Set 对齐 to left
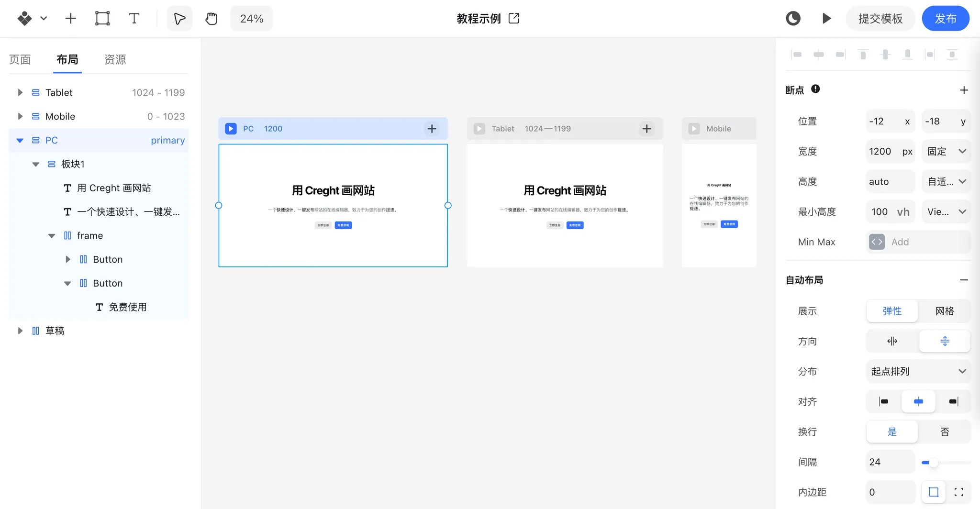Image resolution: width=980 pixels, height=509 pixels. pos(883,401)
